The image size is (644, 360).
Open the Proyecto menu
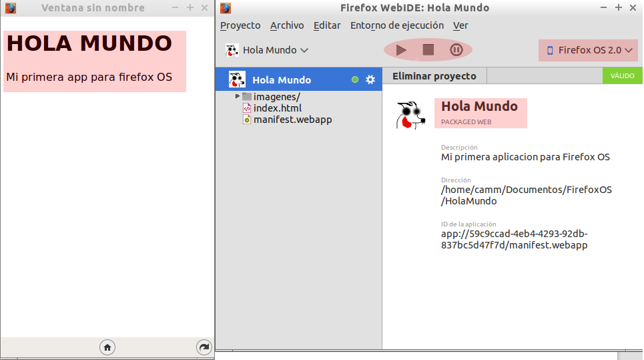240,25
